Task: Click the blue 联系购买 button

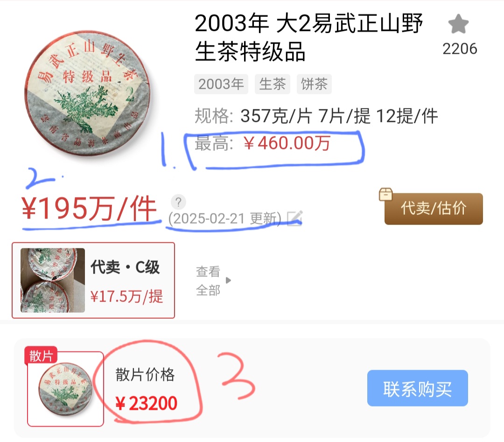Action: point(418,388)
